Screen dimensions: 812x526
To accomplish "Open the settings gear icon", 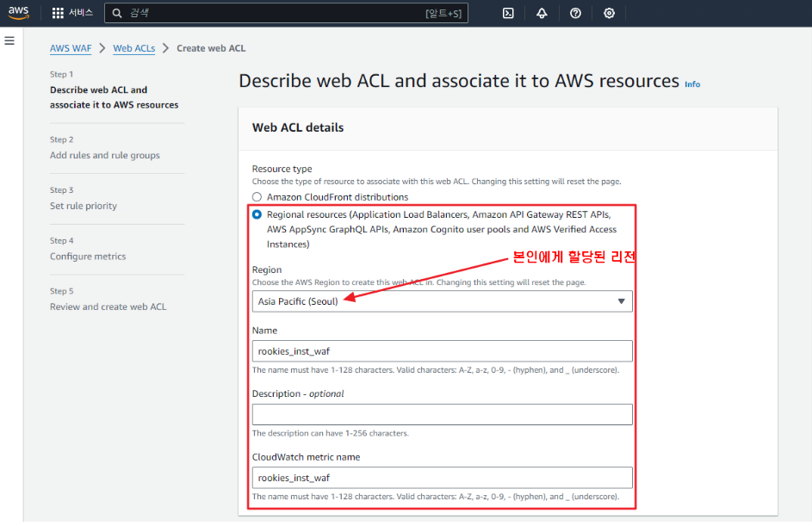I will click(x=609, y=14).
